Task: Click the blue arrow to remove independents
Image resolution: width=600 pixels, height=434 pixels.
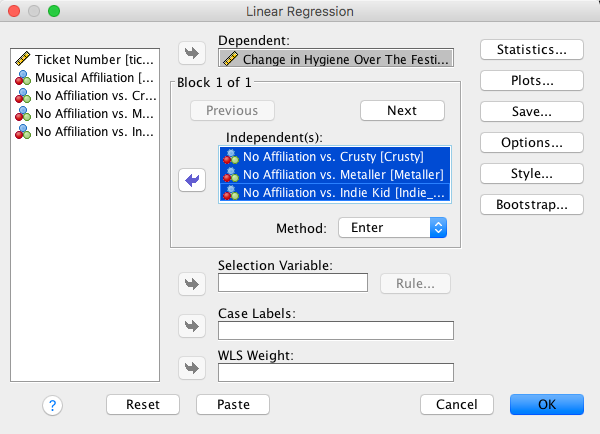Action: [x=190, y=180]
